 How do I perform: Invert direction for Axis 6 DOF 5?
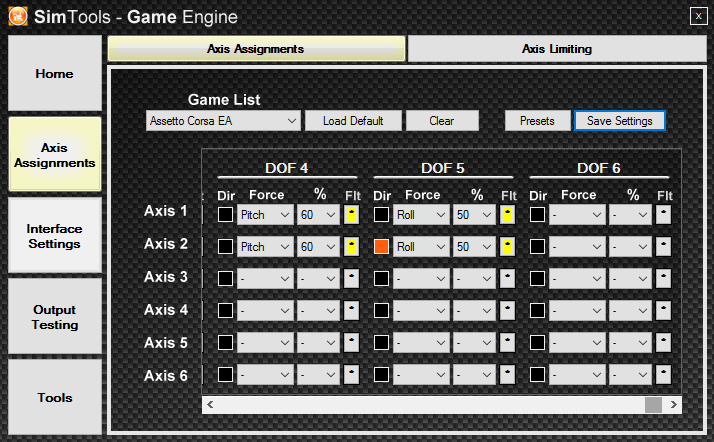click(381, 375)
